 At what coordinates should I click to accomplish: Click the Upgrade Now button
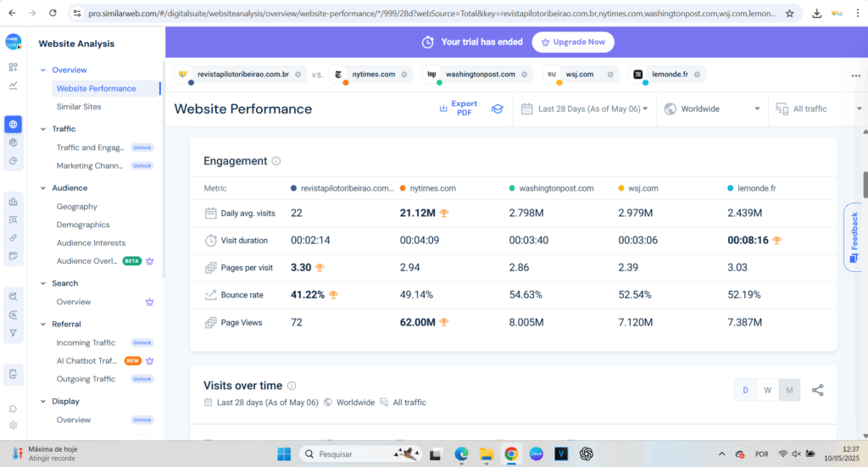pyautogui.click(x=573, y=42)
